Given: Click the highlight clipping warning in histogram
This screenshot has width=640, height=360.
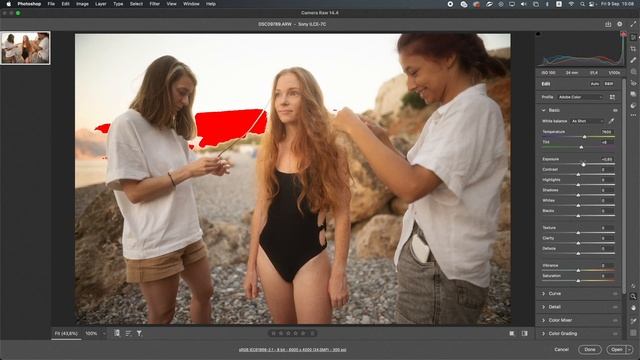Looking at the screenshot, I should [623, 34].
